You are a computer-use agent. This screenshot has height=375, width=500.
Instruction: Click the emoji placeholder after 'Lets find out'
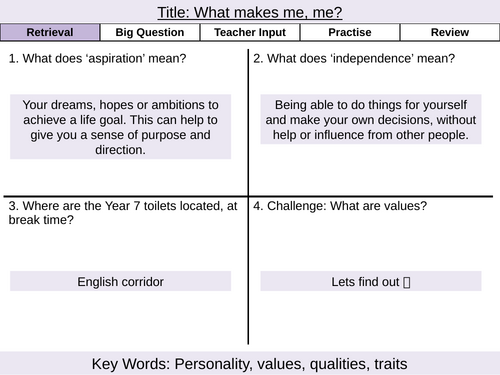point(406,282)
